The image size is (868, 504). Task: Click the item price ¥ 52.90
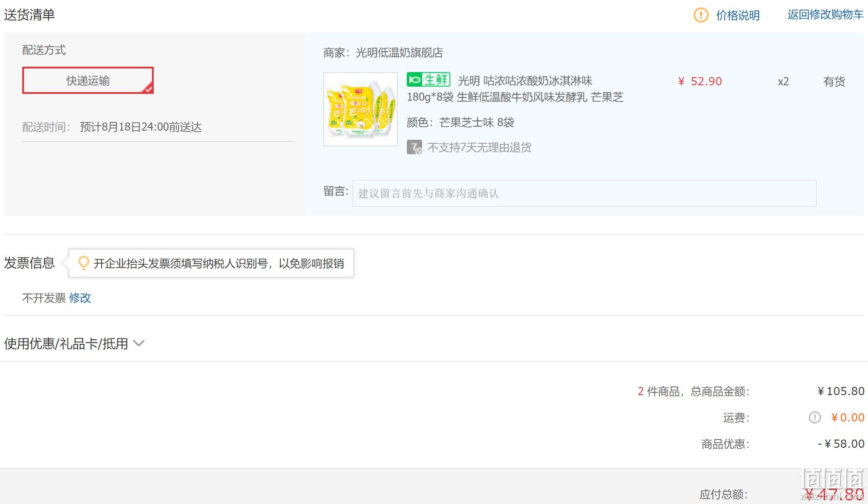[x=700, y=82]
